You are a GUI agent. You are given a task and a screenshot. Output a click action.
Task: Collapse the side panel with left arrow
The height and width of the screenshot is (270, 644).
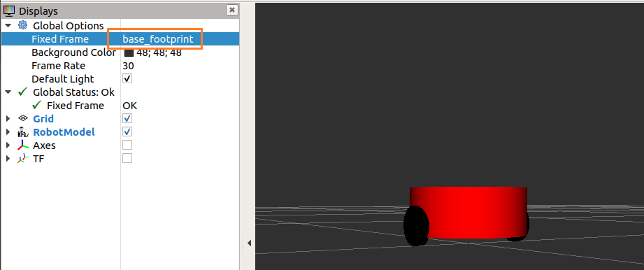pyautogui.click(x=249, y=243)
